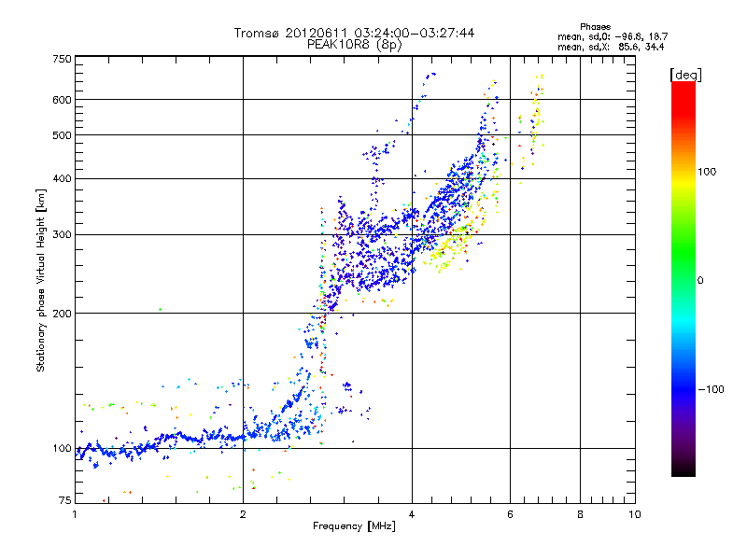Click the Stationary phase Virtual Height axis label
Viewport: 747px width, 560px height.
(41, 280)
